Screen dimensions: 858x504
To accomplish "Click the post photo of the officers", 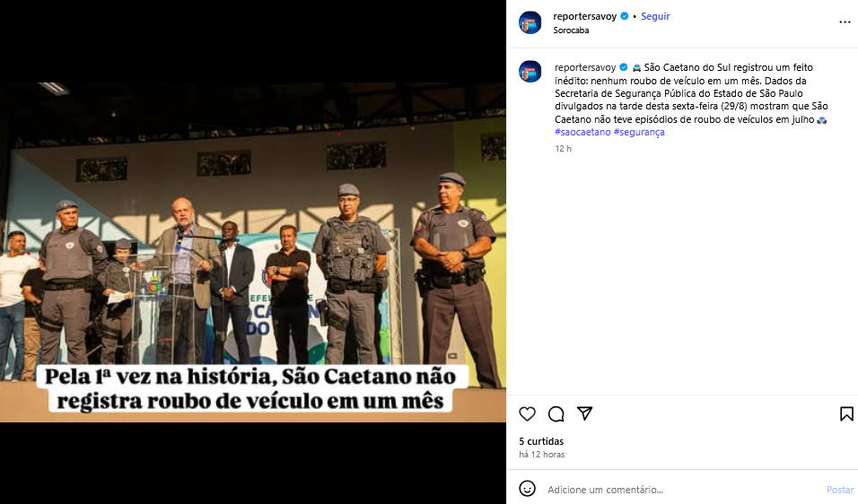I will click(253, 252).
